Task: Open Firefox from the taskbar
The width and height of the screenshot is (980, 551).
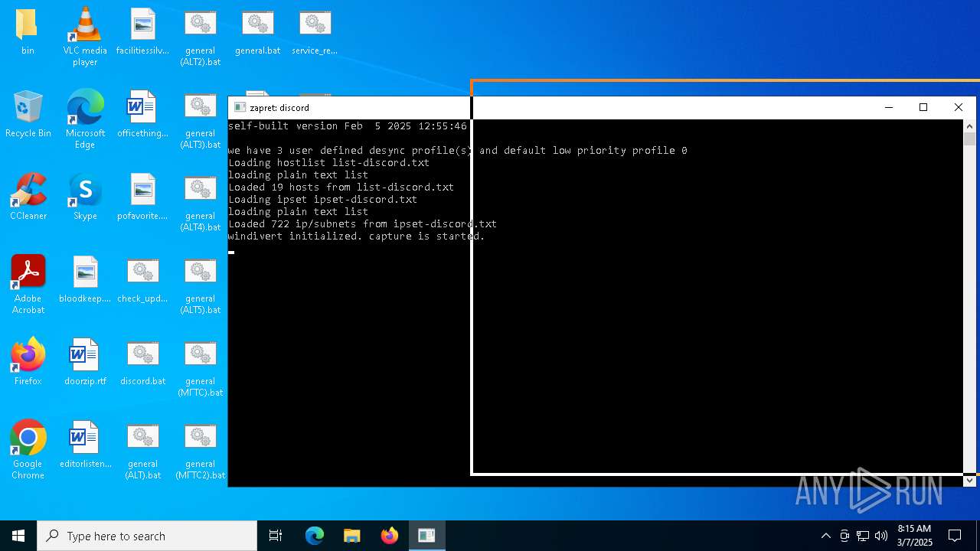Action: [x=390, y=536]
